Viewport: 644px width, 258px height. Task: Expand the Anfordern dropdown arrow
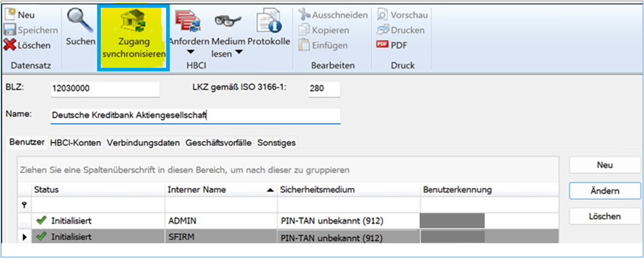[190, 53]
